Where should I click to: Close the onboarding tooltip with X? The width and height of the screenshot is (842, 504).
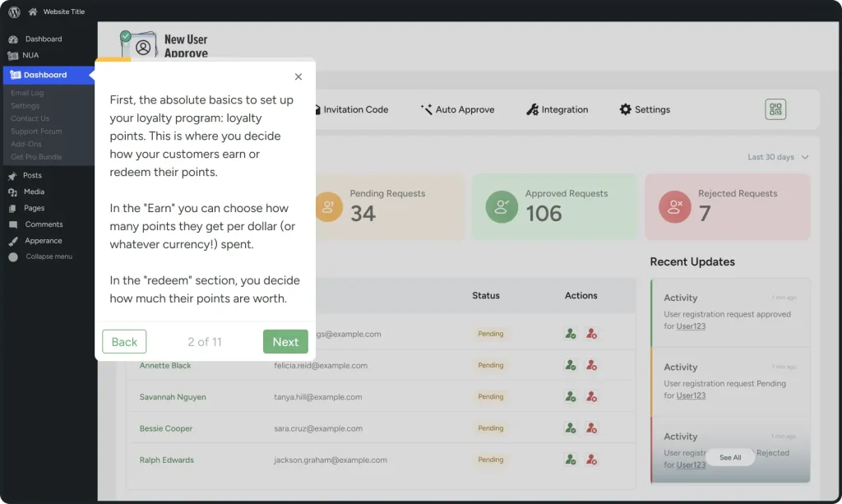pos(298,76)
